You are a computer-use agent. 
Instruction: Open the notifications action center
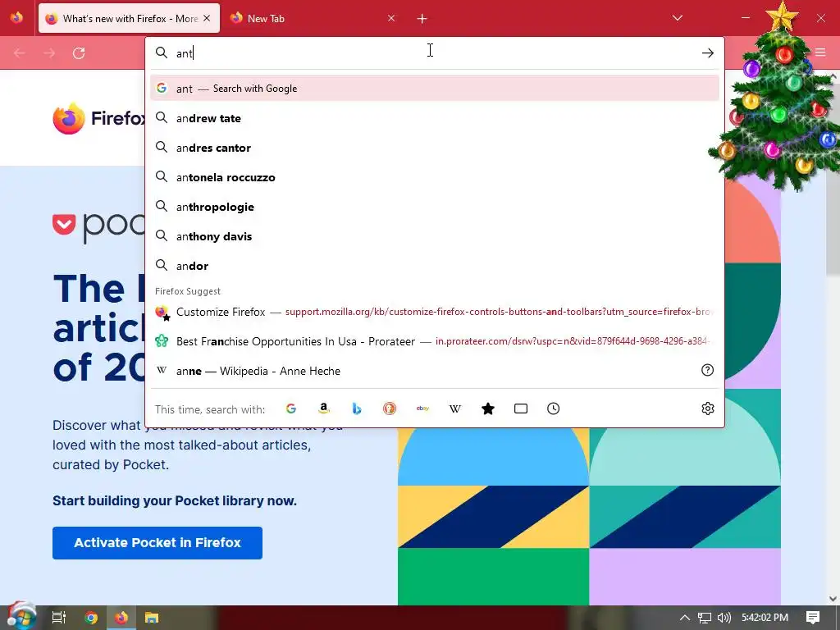click(813, 618)
